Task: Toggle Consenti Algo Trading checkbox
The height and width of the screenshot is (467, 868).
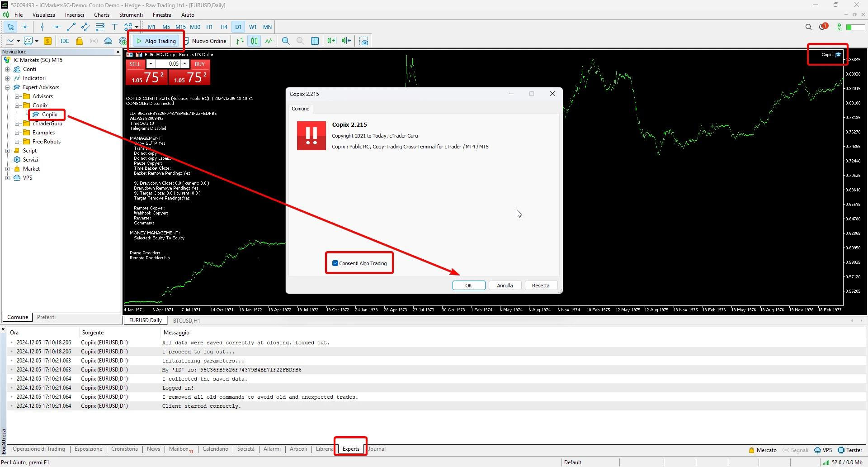Action: [x=335, y=263]
